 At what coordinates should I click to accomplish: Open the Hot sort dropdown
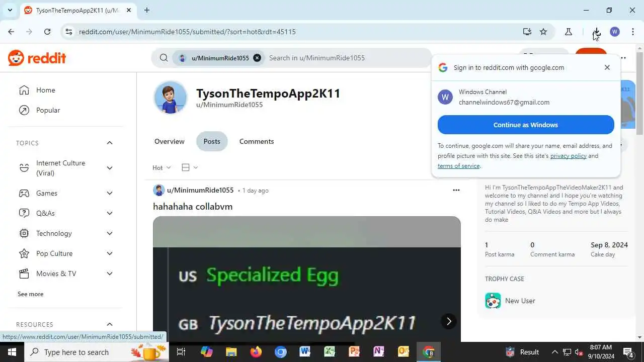(162, 167)
